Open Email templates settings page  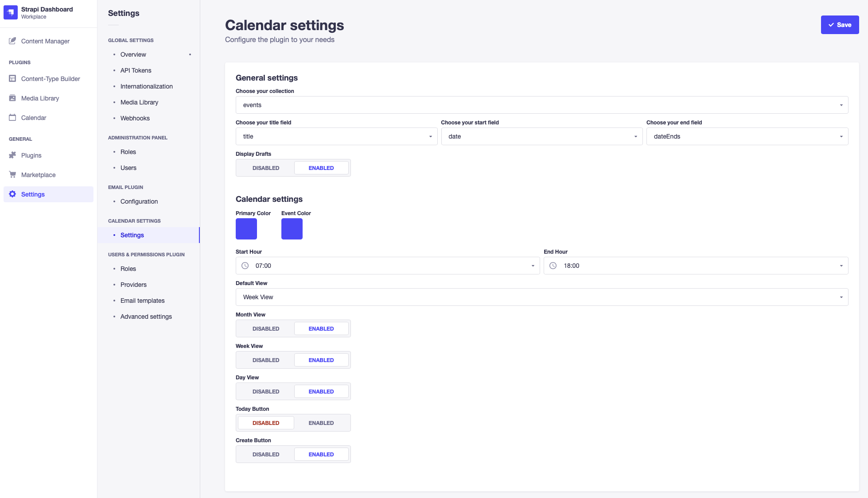(142, 301)
